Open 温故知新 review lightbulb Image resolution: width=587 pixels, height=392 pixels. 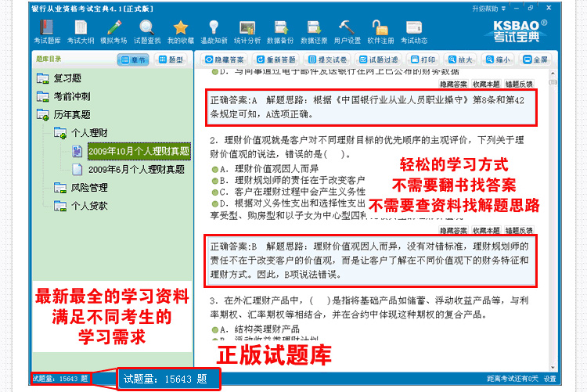[214, 31]
